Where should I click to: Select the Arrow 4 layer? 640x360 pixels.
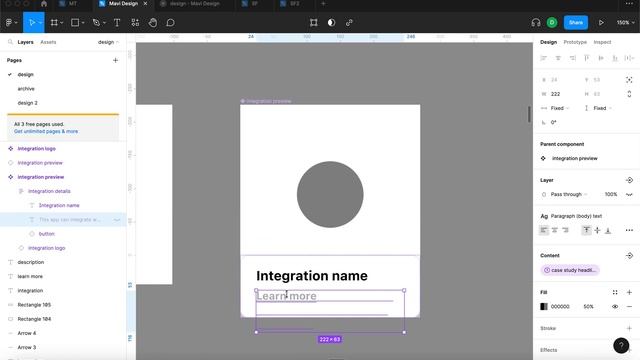(x=27, y=333)
